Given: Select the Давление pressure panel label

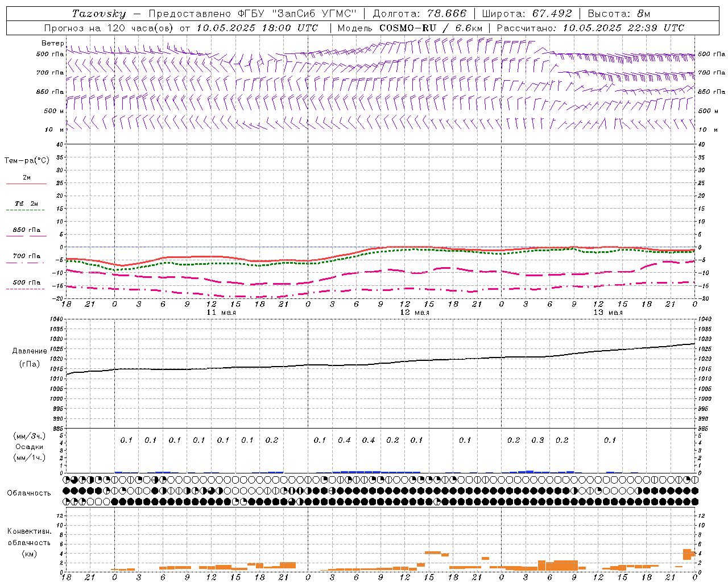Looking at the screenshot, I should 29,351.
